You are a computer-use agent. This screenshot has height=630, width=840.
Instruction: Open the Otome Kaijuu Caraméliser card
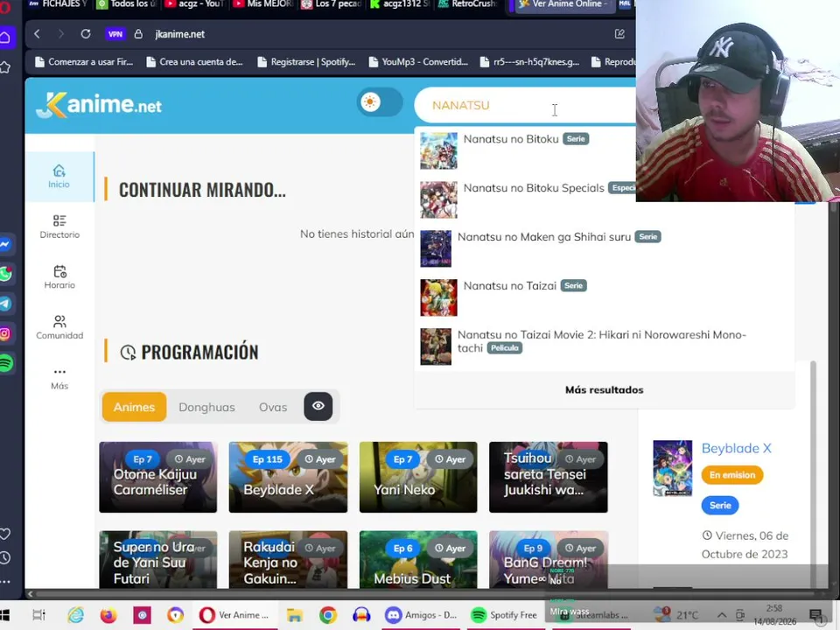click(158, 478)
